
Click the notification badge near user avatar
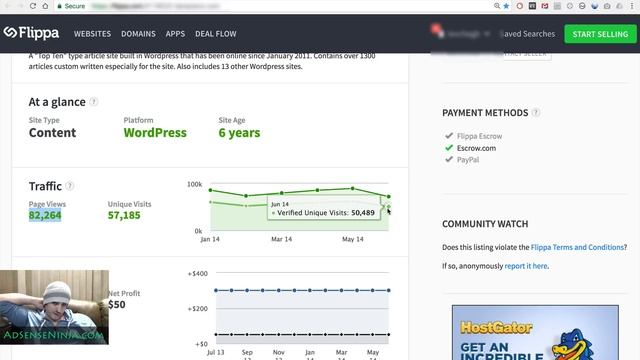tap(435, 29)
